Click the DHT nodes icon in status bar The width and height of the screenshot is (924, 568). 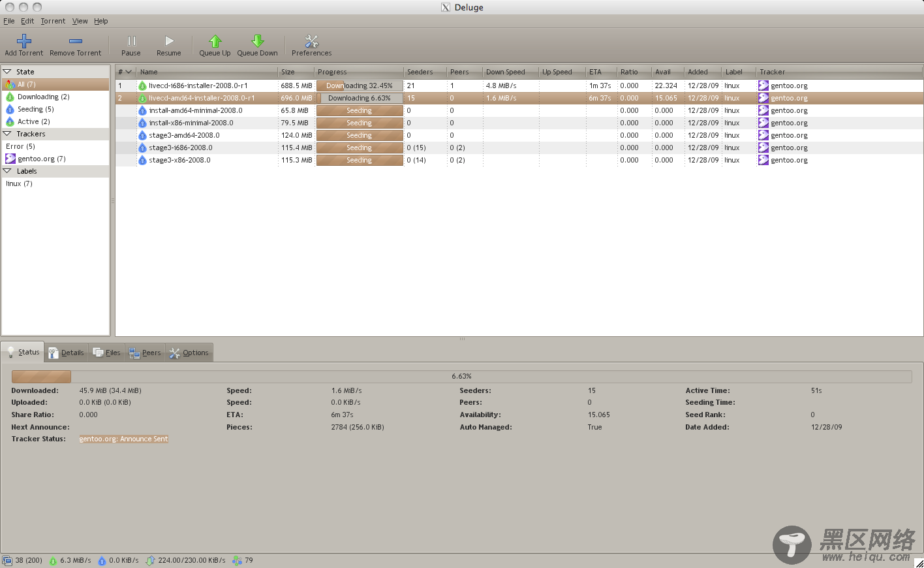[x=237, y=560]
